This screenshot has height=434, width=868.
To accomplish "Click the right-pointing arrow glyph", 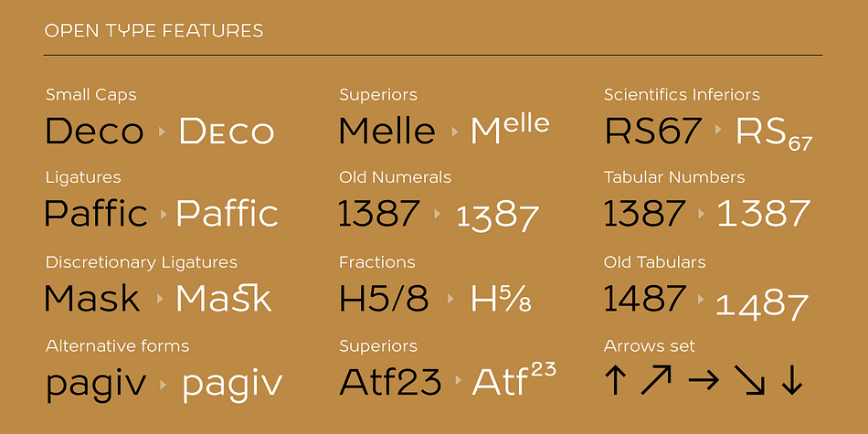I will (x=704, y=380).
